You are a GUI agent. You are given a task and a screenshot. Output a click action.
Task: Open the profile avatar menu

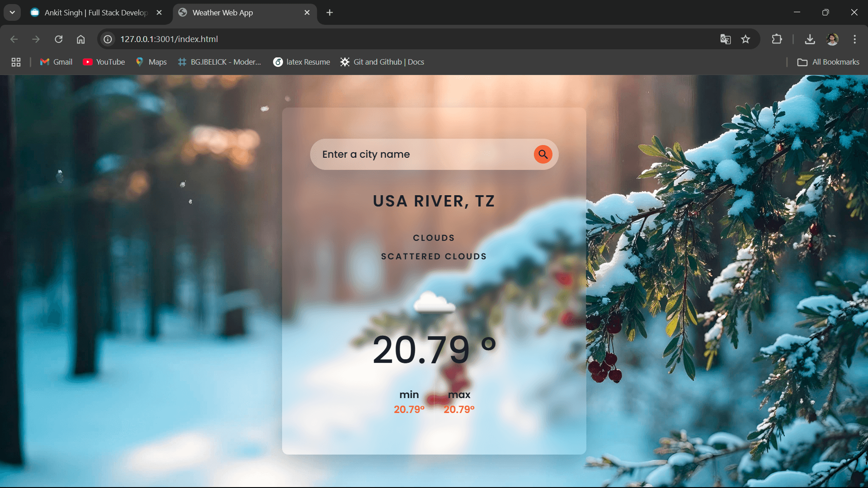click(832, 39)
